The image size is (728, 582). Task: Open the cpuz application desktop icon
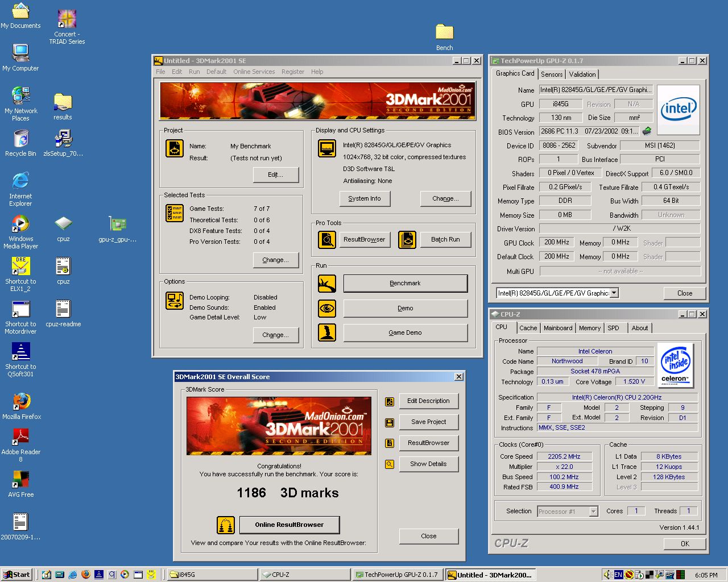click(x=63, y=223)
